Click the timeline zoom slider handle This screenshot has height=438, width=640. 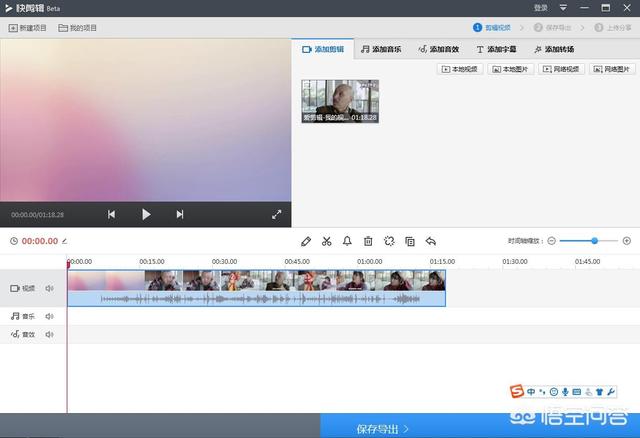[x=595, y=241]
